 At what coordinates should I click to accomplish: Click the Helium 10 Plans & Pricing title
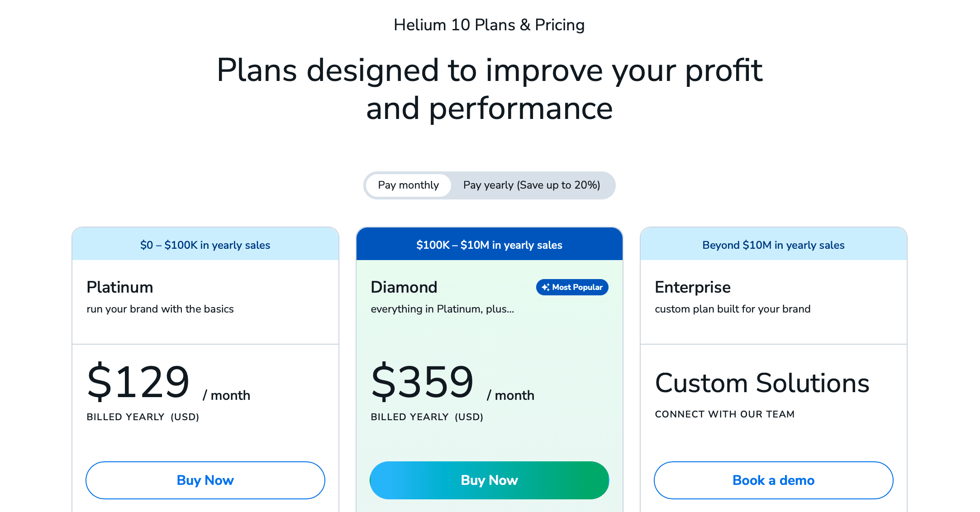489,25
